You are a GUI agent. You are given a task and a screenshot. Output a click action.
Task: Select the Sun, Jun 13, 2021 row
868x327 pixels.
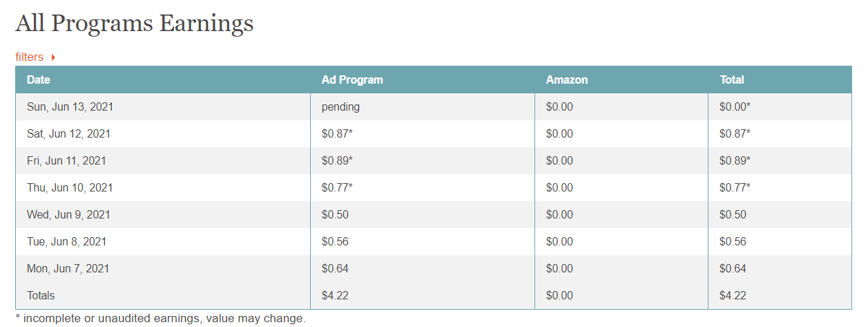[x=434, y=107]
